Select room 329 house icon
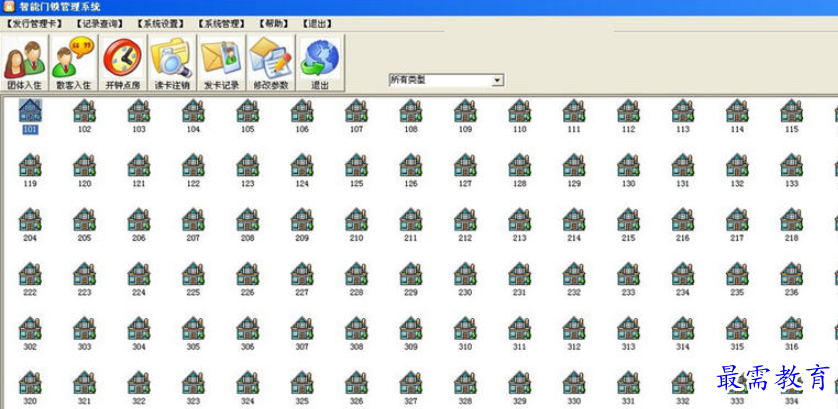The image size is (838, 409). click(x=519, y=383)
